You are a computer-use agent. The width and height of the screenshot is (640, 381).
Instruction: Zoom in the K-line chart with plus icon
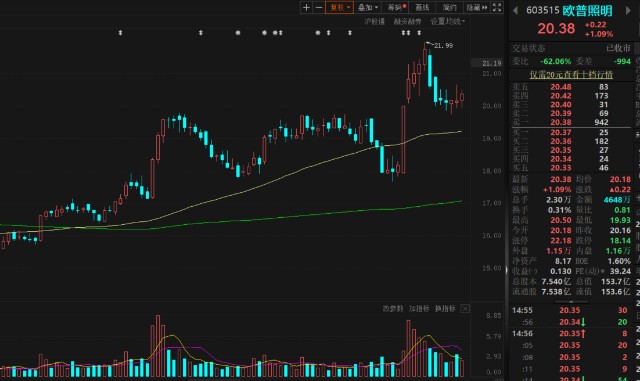[306, 7]
